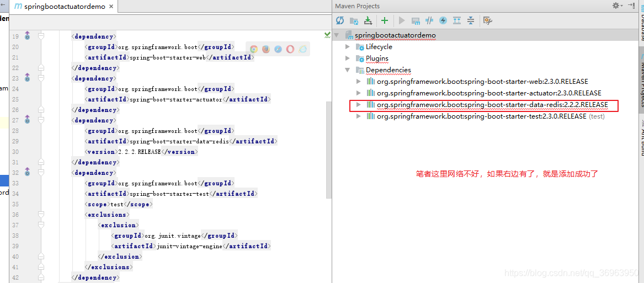This screenshot has width=644, height=283.
Task: Click line number 30 in gutter
Action: [15, 152]
